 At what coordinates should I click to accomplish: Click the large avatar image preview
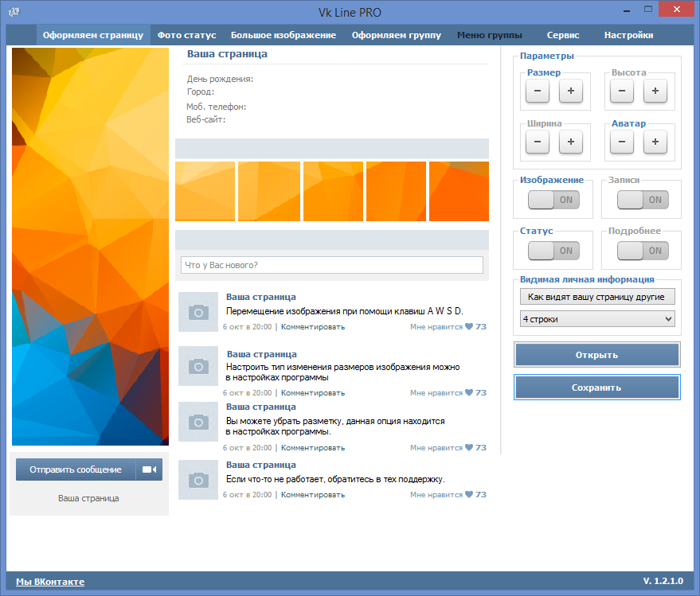click(x=90, y=246)
